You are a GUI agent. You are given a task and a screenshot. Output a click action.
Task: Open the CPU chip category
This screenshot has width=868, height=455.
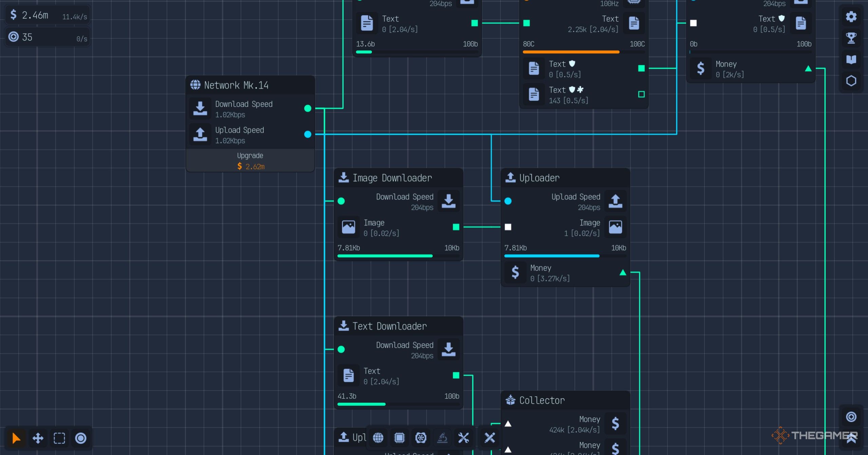(x=399, y=438)
